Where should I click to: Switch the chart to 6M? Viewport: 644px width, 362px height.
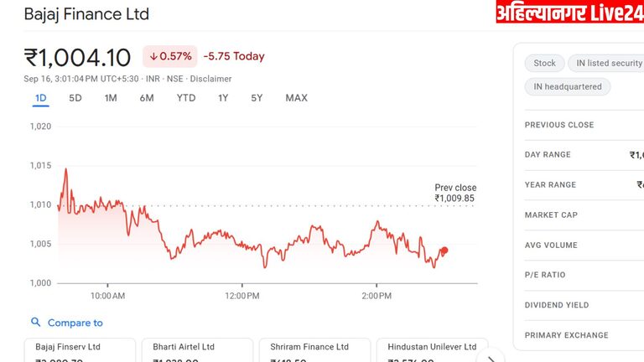tap(147, 98)
